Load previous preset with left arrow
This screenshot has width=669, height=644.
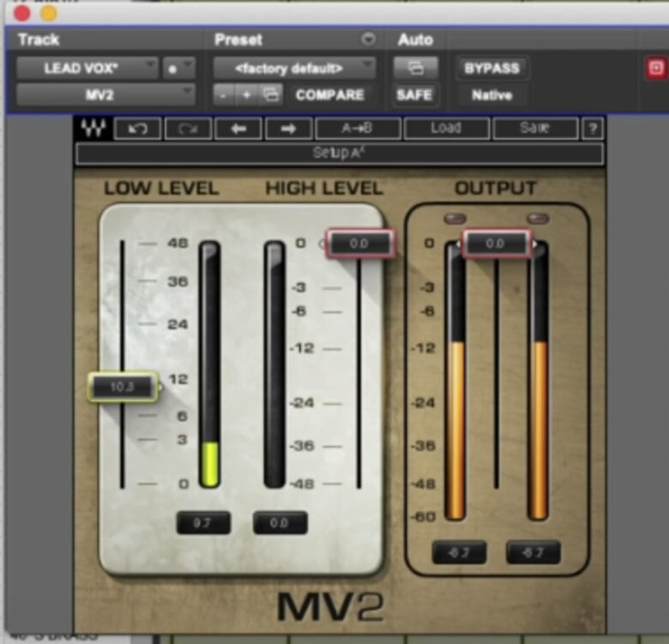pos(238,129)
